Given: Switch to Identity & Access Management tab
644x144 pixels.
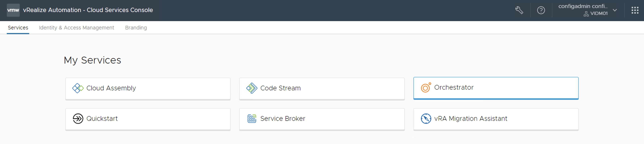Looking at the screenshot, I should [76, 28].
